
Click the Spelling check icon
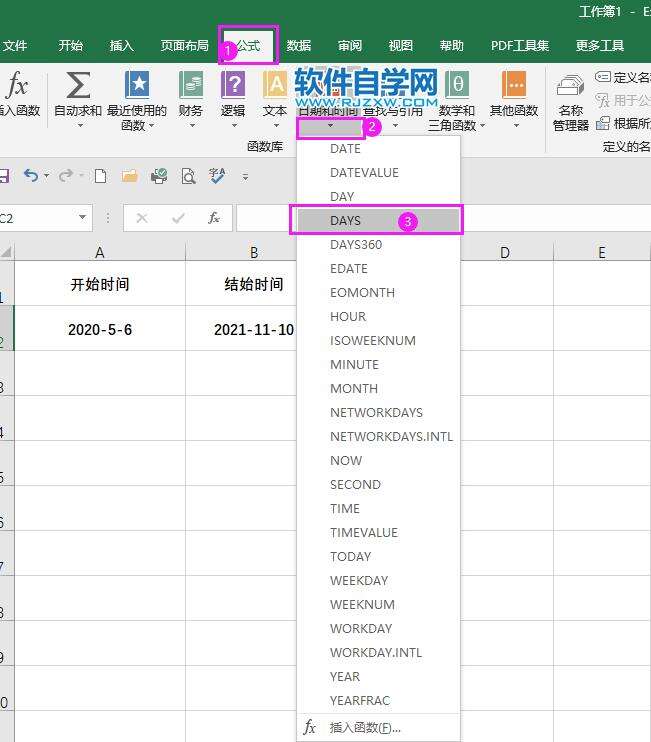pyautogui.click(x=217, y=176)
